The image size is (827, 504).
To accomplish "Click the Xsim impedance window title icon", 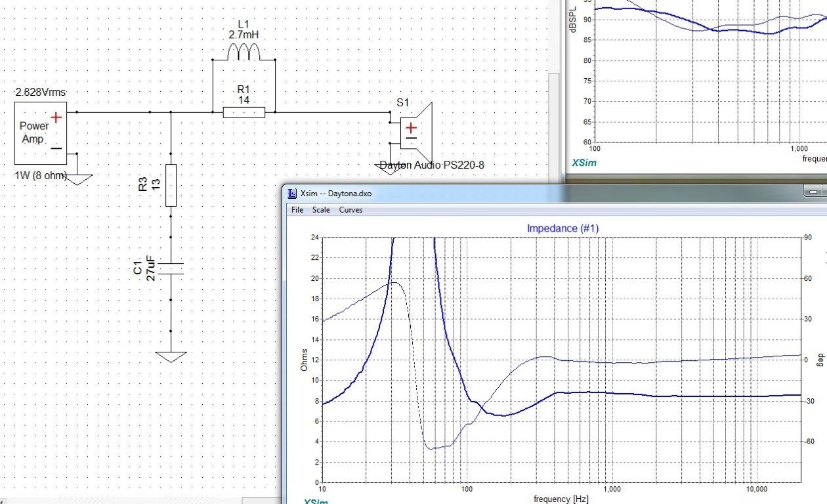I will point(293,193).
